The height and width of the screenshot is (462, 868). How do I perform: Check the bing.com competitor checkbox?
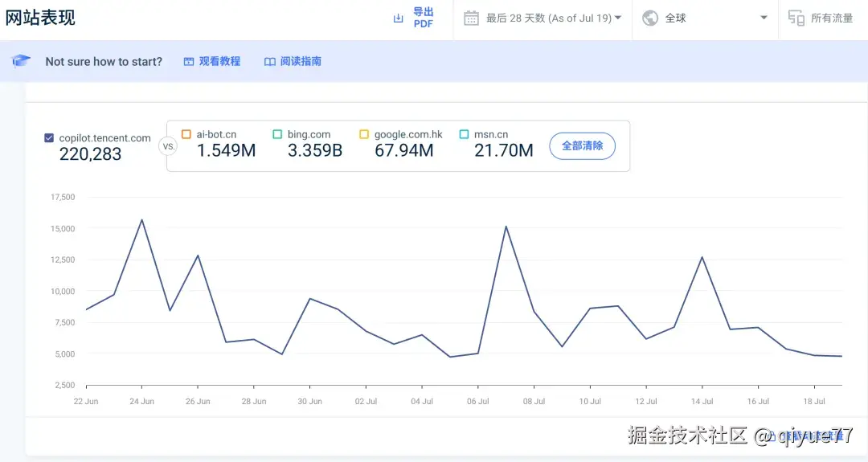click(277, 134)
